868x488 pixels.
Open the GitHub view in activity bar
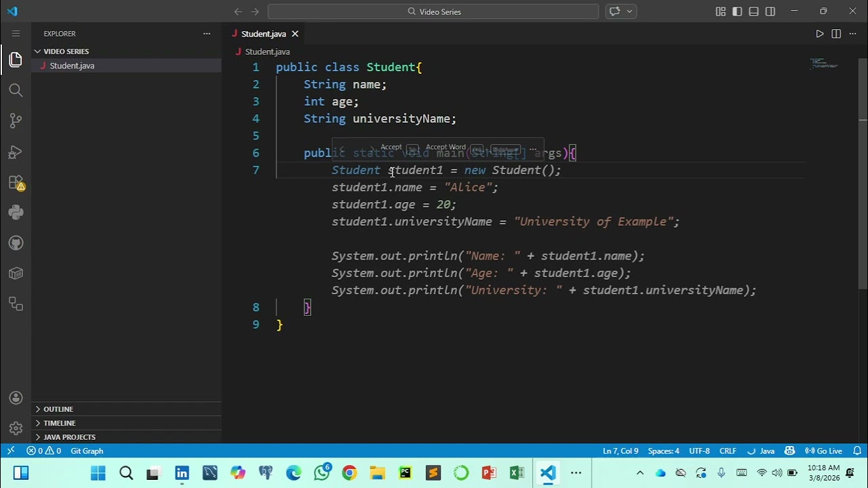click(16, 243)
